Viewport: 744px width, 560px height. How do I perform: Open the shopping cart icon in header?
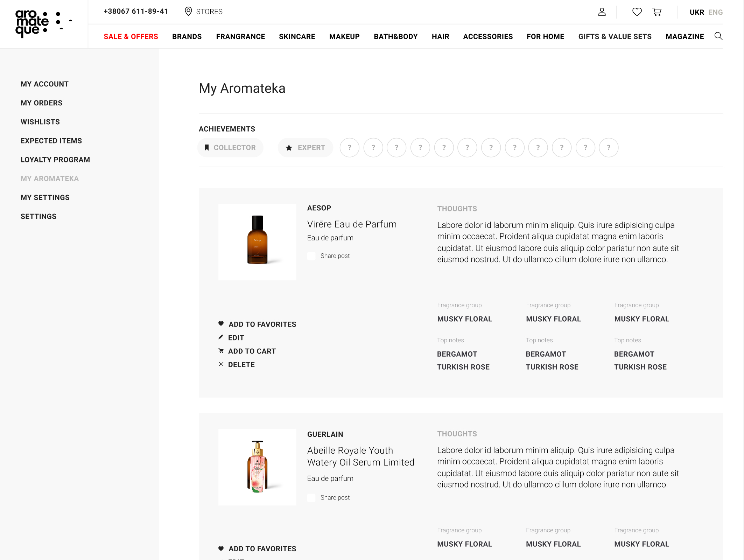[657, 12]
